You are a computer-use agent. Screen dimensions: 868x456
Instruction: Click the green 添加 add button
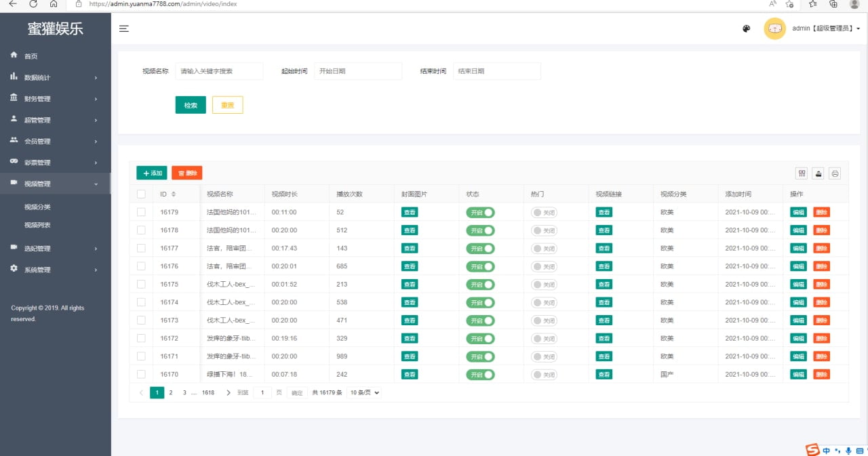[x=152, y=173]
